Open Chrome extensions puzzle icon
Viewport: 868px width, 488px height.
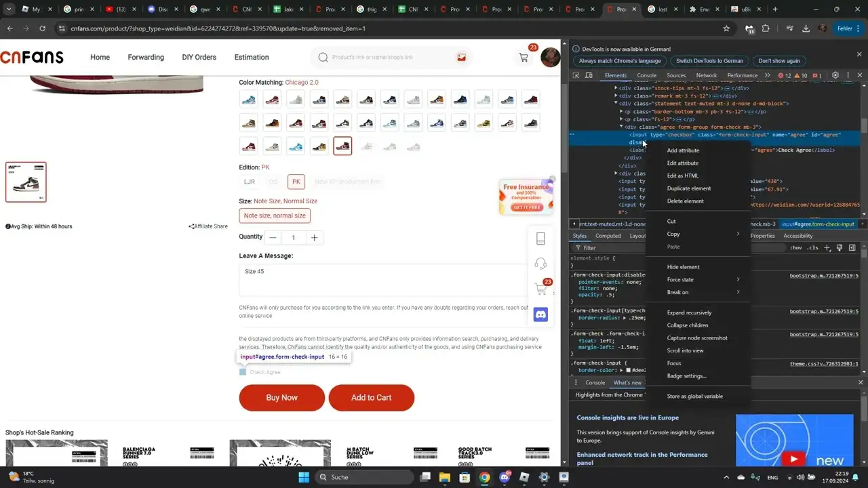(766, 28)
